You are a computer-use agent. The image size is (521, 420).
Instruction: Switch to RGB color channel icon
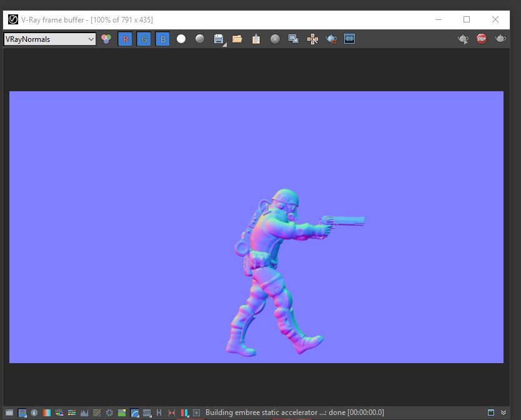pyautogui.click(x=106, y=39)
